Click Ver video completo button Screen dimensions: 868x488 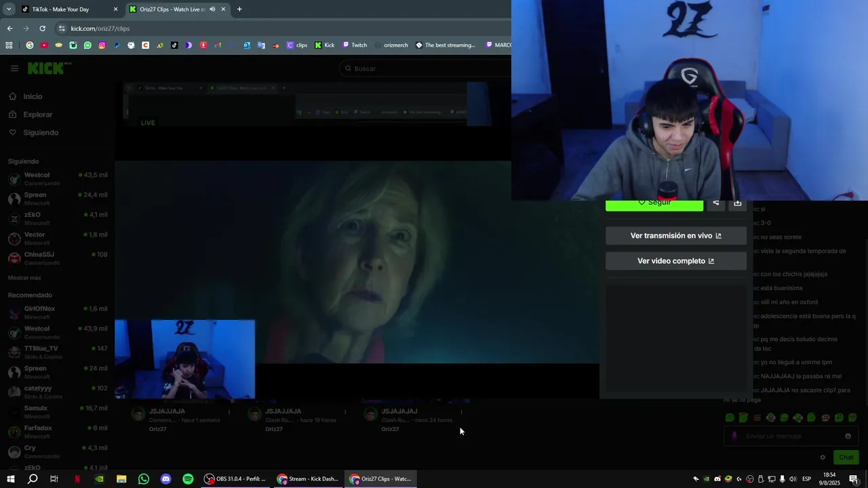click(676, 261)
